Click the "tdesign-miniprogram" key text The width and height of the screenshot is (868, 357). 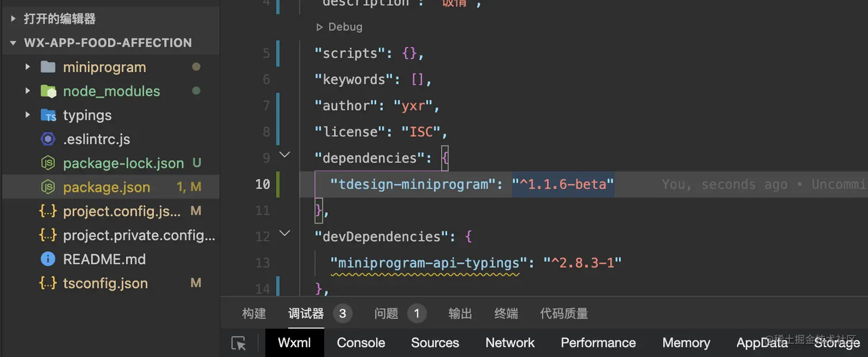tap(412, 184)
